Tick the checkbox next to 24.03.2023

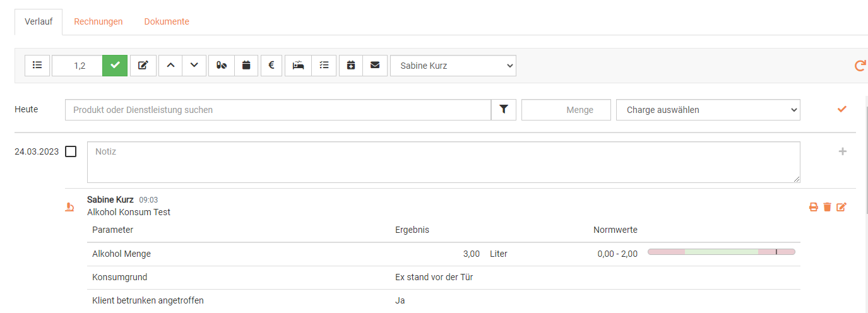[71, 151]
